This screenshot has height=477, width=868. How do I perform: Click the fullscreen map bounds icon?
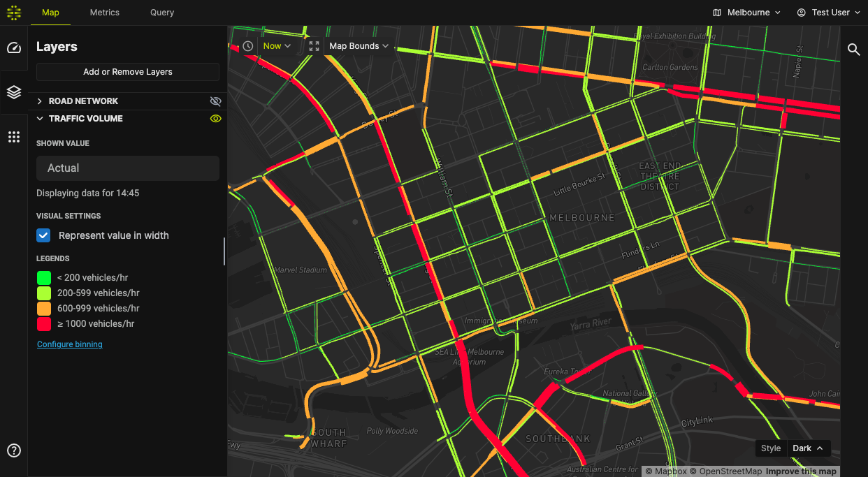click(x=314, y=46)
